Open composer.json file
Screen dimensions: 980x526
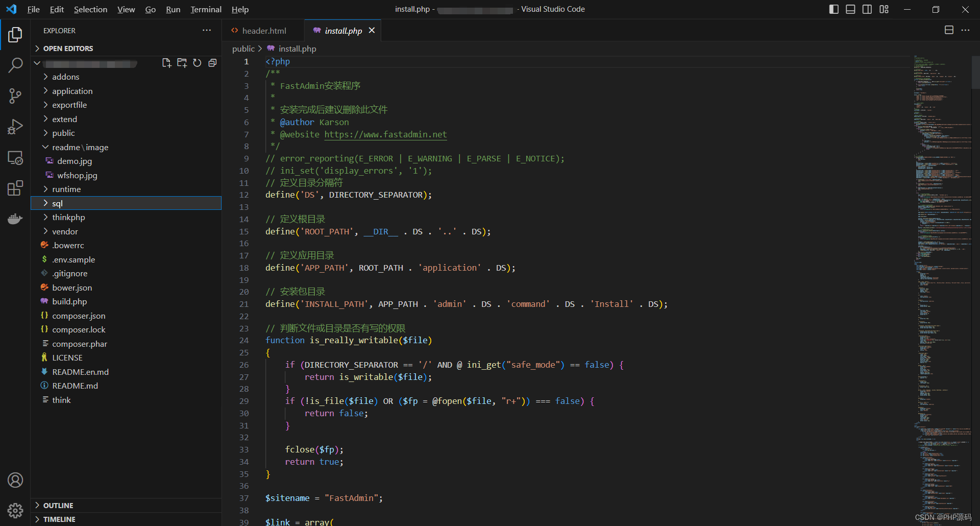tap(126, 316)
